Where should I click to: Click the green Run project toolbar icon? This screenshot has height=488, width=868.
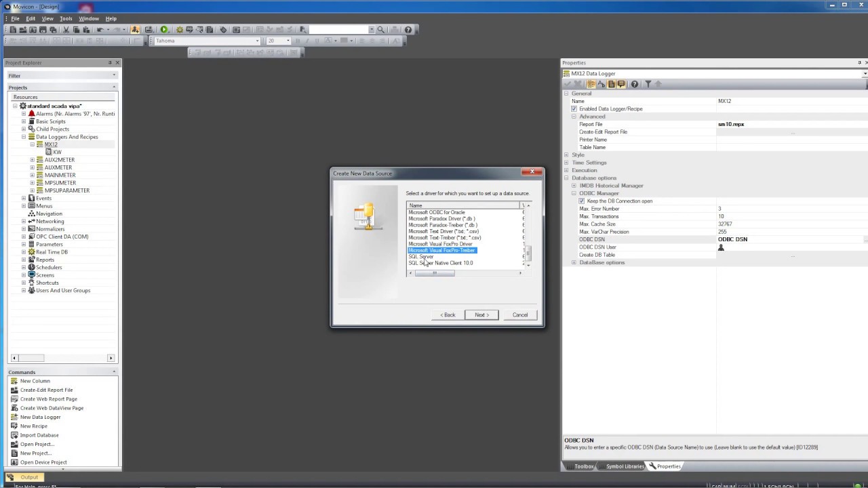[164, 30]
